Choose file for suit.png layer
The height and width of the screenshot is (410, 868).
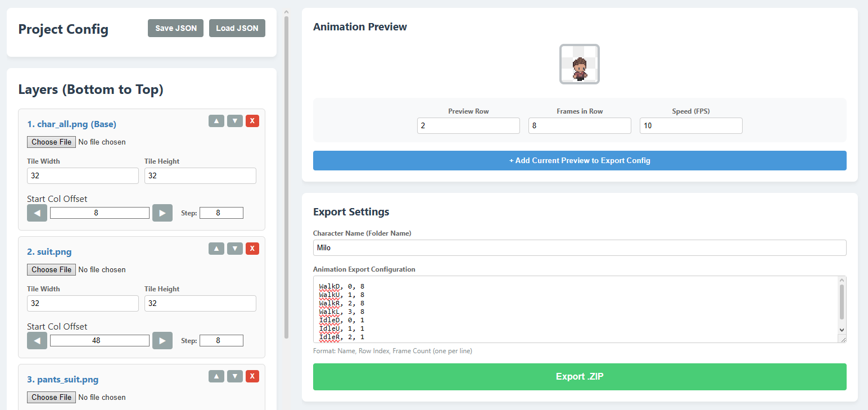[x=52, y=269]
